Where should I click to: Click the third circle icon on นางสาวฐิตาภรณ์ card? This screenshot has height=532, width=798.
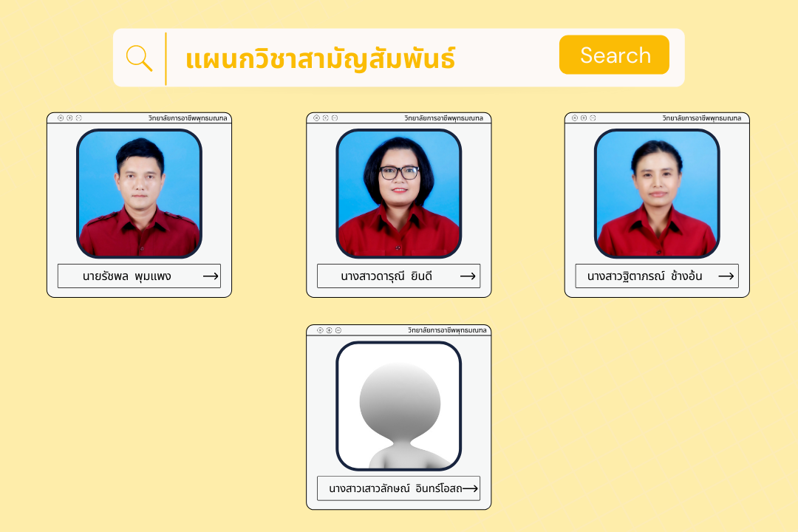(593, 118)
